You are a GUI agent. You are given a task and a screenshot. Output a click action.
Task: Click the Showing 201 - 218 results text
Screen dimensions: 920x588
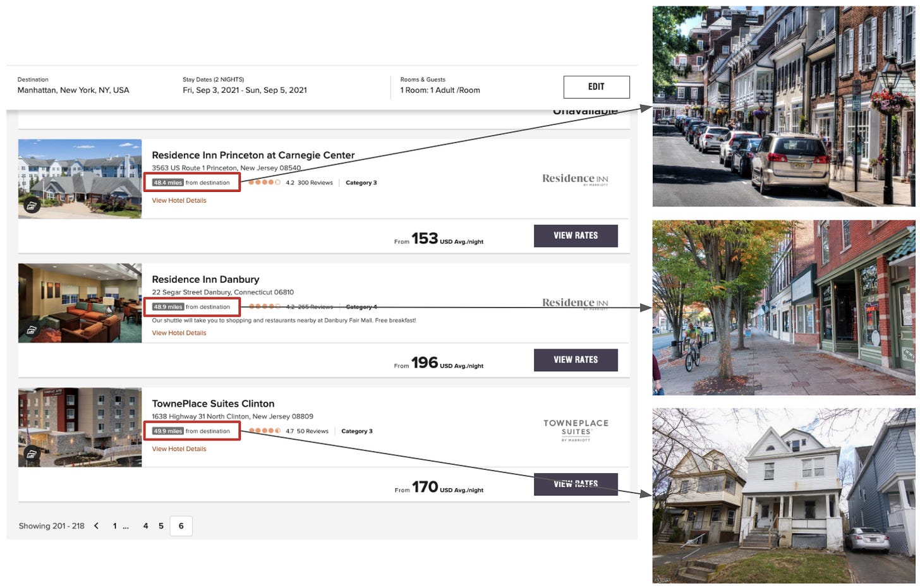tap(51, 526)
